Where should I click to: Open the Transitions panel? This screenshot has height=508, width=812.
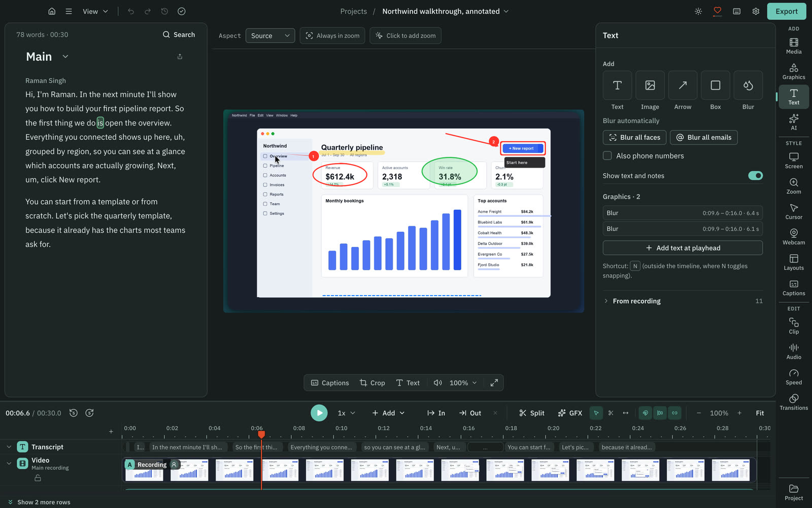coord(794,402)
